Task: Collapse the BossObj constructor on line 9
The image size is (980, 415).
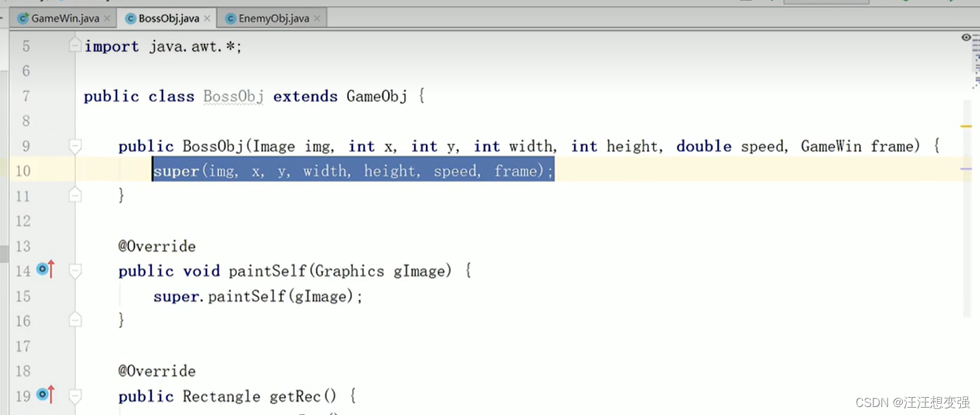Action: [x=75, y=146]
